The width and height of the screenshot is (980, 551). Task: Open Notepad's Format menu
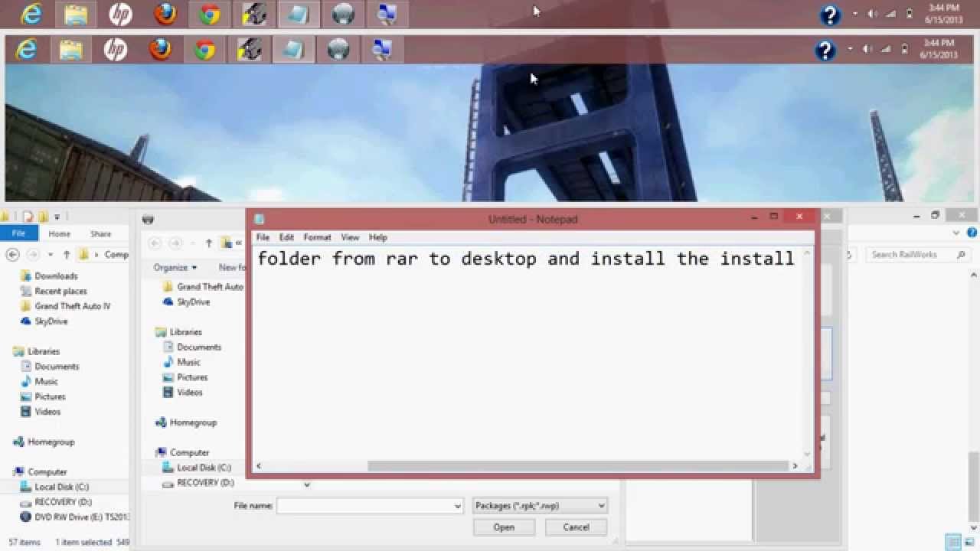click(317, 237)
